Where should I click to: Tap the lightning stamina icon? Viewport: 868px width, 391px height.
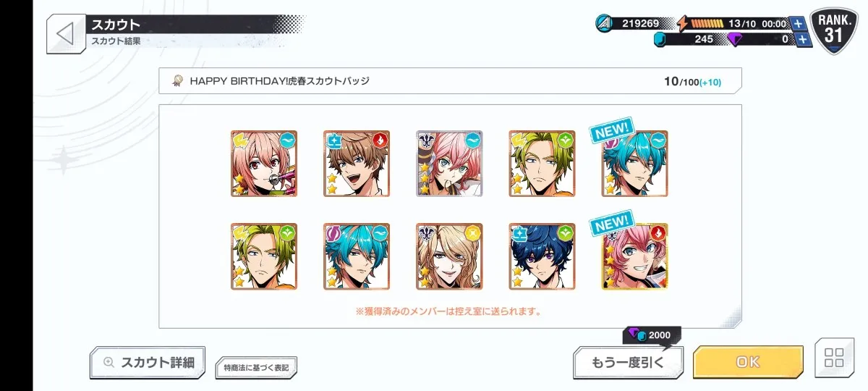[682, 23]
